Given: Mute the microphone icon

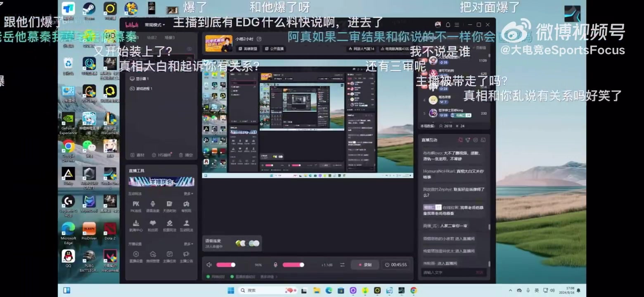Looking at the screenshot, I should pos(275,265).
